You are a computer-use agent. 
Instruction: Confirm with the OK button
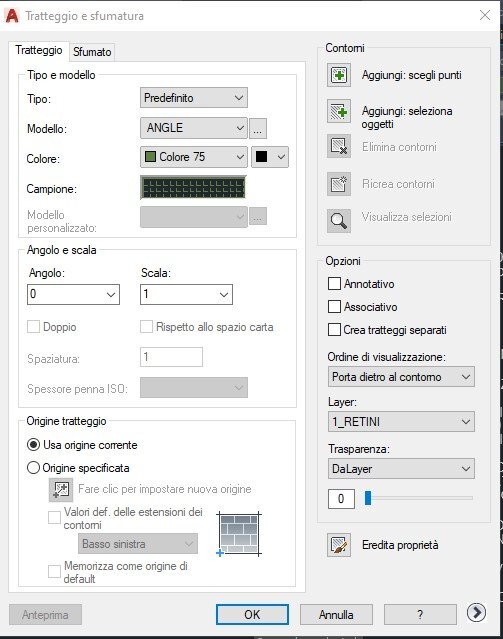point(252,615)
